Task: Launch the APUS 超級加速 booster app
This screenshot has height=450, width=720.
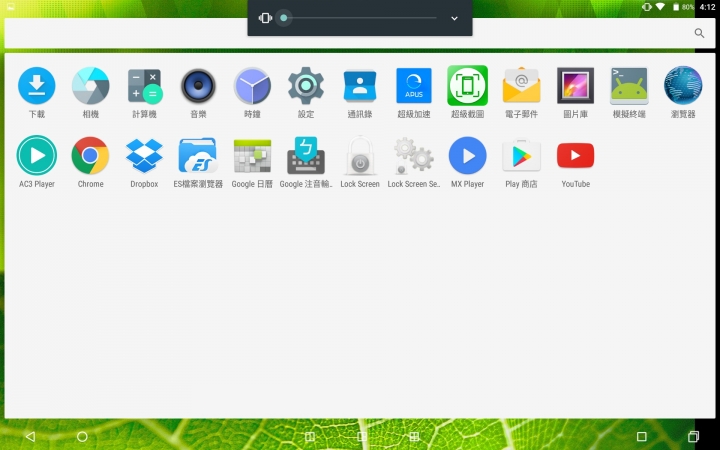Action: pos(414,86)
